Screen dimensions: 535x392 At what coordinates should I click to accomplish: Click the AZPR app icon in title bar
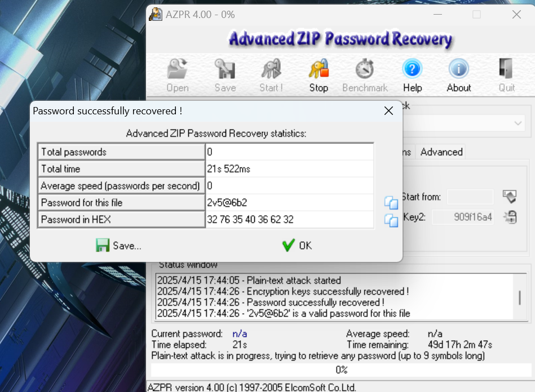[x=156, y=14]
